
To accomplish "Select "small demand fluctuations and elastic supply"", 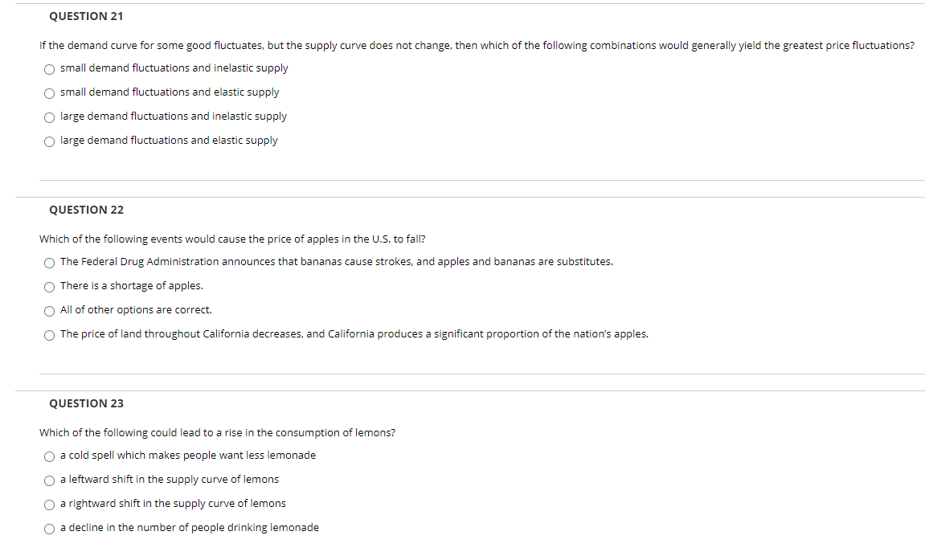I will coord(49,93).
